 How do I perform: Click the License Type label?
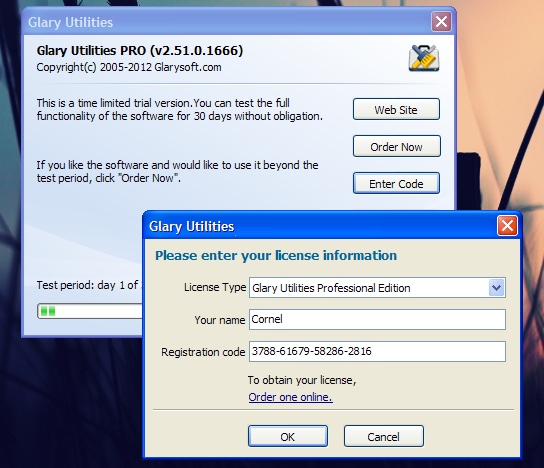click(x=215, y=287)
